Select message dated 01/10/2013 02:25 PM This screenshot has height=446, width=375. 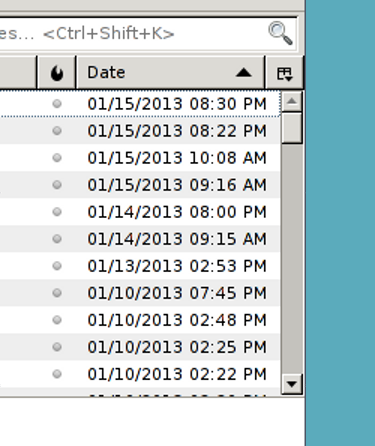tap(140, 347)
